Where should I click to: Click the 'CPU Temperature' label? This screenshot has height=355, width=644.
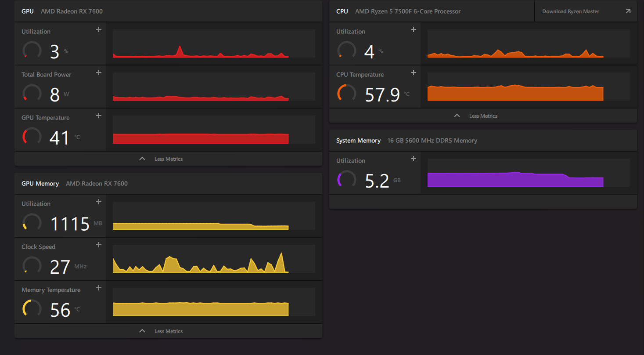[360, 75]
